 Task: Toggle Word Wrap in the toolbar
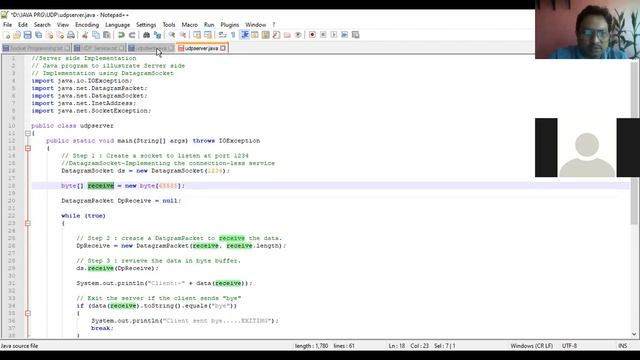coord(222,35)
